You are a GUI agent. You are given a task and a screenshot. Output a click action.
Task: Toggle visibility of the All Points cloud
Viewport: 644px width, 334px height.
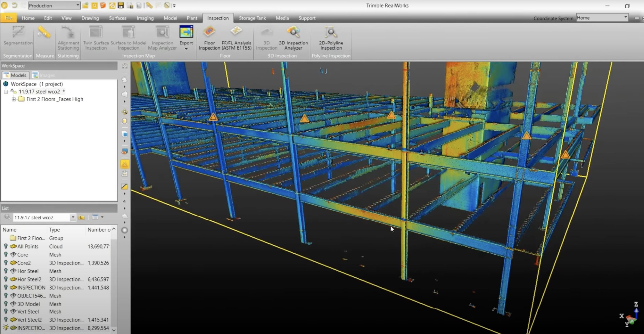pos(6,246)
